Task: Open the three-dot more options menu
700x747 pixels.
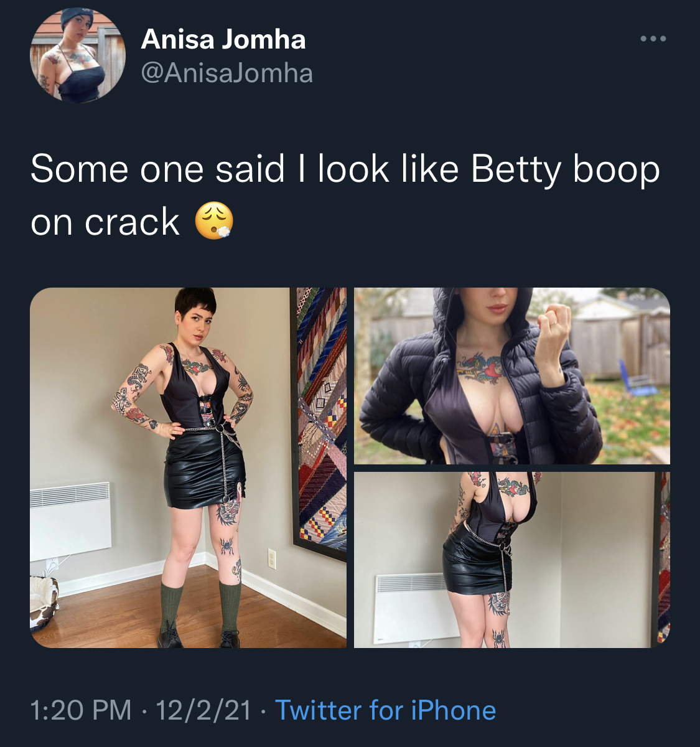Action: (653, 39)
